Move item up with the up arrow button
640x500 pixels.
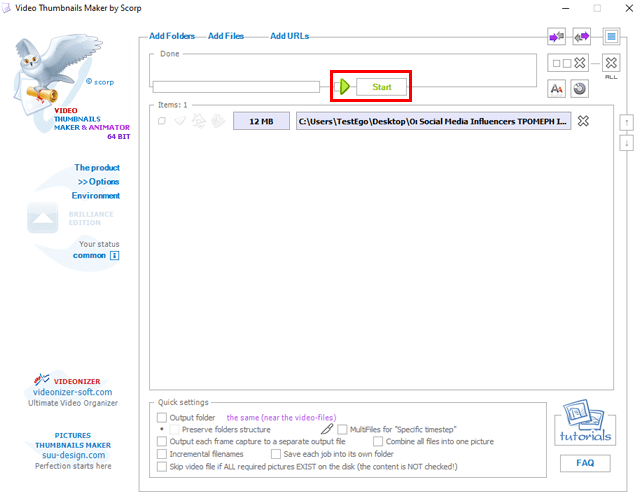[627, 122]
